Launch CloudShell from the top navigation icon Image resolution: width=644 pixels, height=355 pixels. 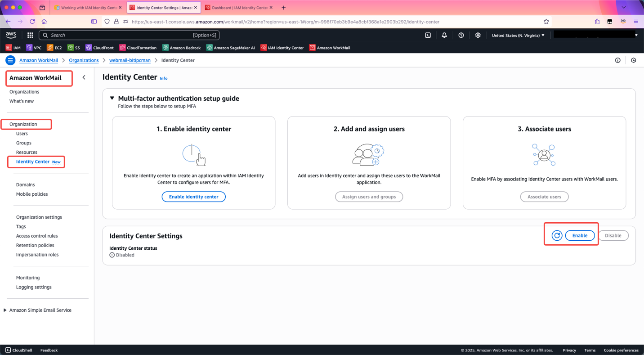click(x=428, y=35)
